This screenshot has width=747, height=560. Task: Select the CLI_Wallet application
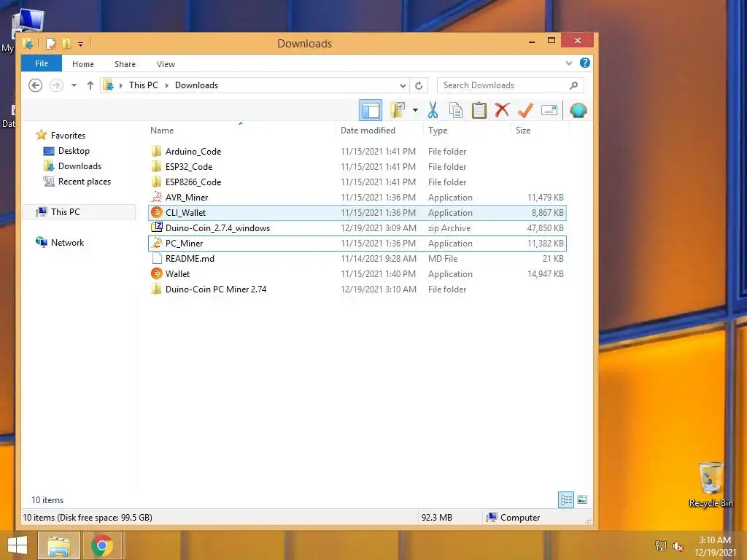point(357,213)
